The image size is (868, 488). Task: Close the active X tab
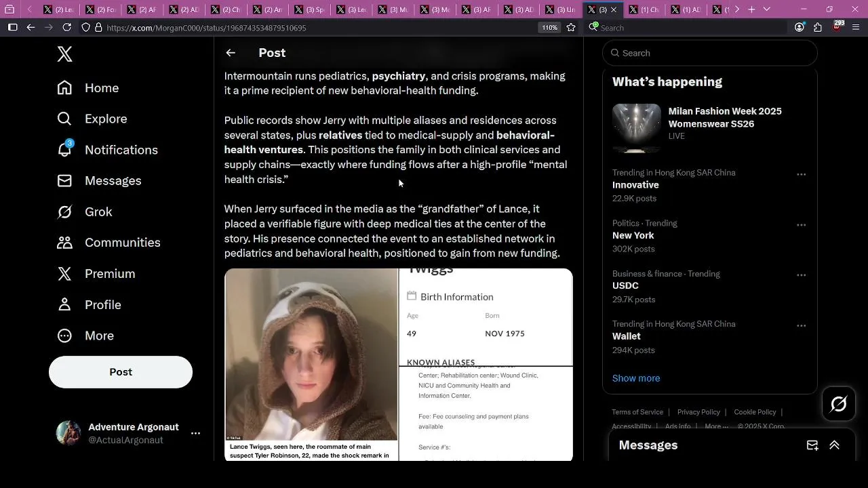614,9
